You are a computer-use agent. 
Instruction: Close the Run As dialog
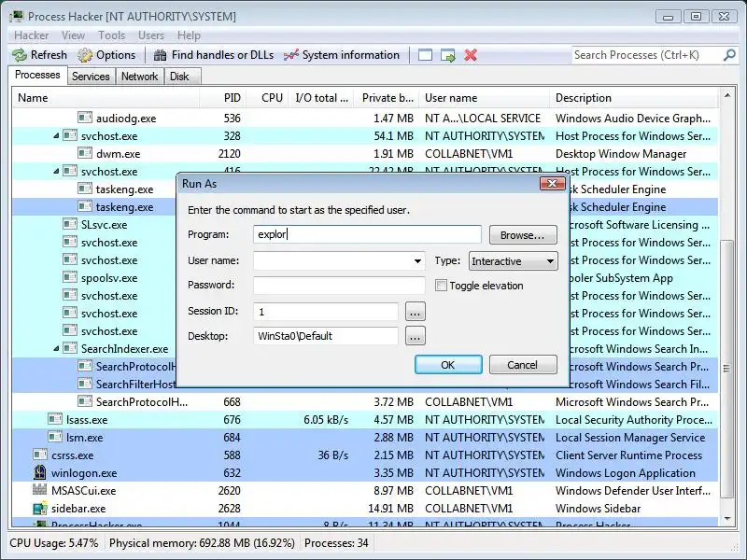click(x=552, y=183)
